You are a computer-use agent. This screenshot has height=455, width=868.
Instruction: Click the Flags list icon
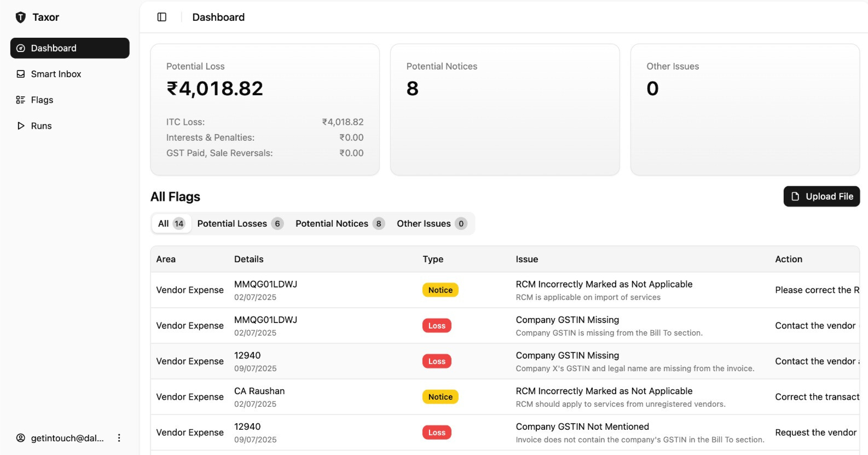click(21, 100)
